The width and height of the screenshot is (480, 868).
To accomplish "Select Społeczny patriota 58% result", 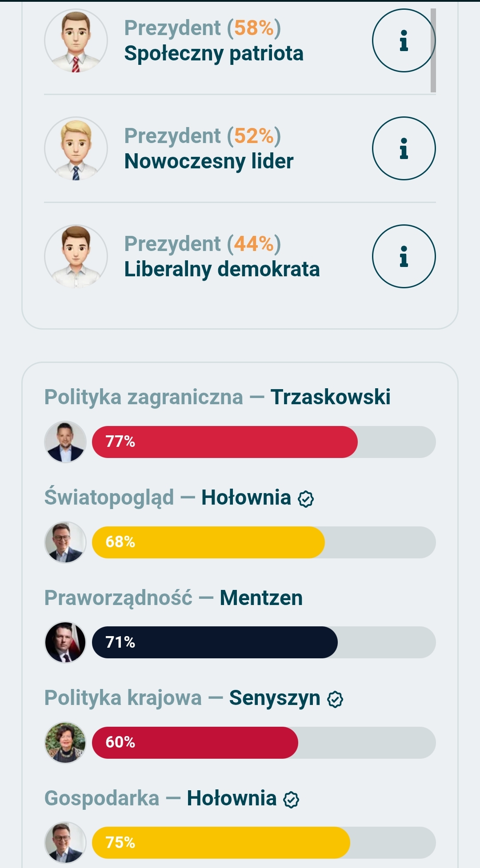I will pyautogui.click(x=214, y=40).
